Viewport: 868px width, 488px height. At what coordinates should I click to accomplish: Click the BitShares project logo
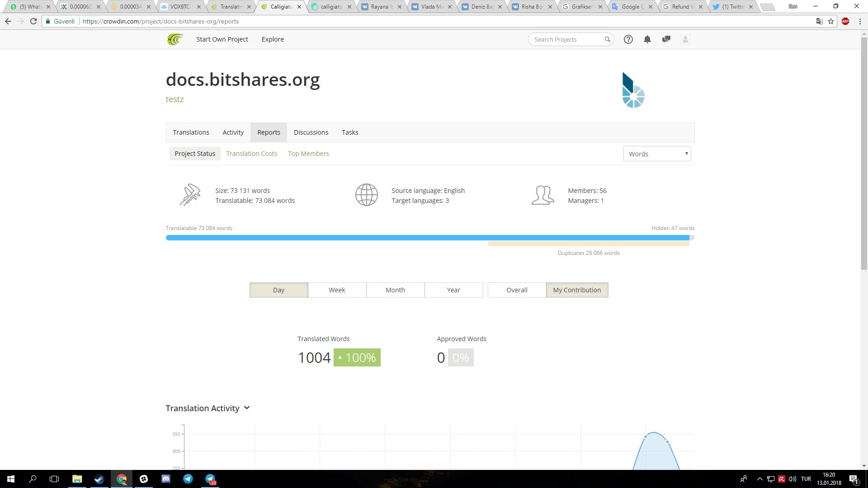pos(633,90)
